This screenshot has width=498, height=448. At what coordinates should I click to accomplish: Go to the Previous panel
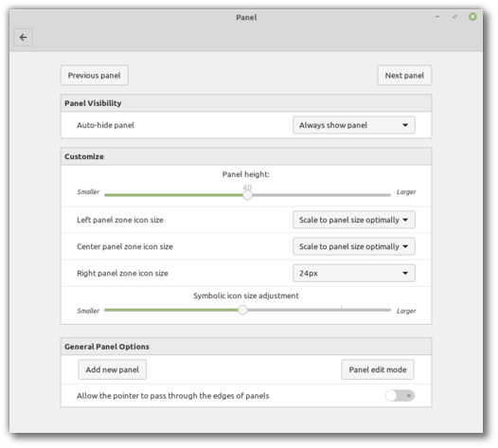pos(95,76)
